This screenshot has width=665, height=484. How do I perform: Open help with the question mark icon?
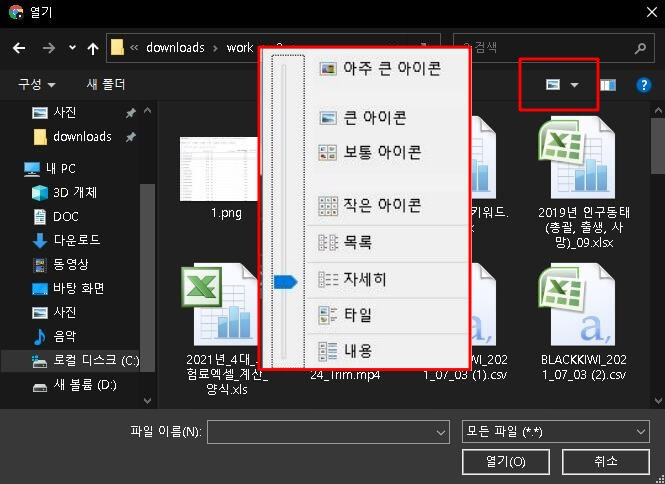pos(643,85)
